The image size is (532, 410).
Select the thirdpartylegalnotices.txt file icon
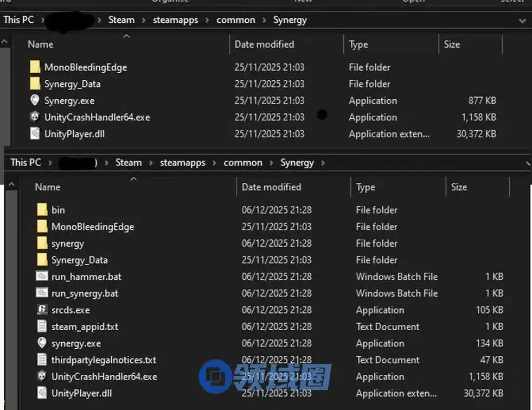point(42,360)
